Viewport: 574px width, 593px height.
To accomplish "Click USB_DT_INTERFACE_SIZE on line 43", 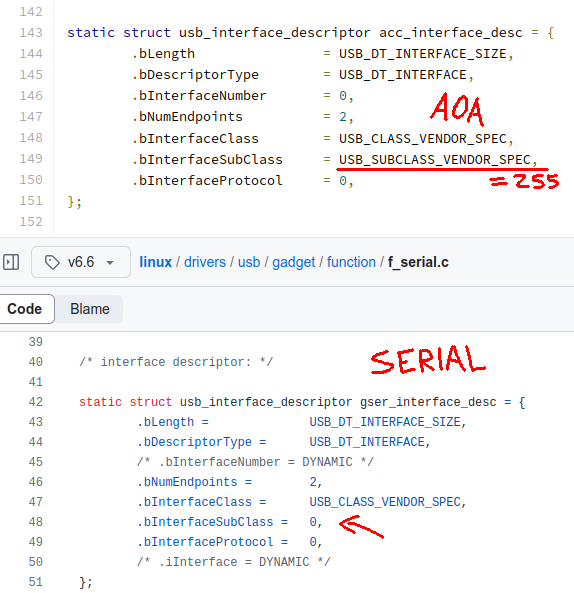I will [385, 422].
